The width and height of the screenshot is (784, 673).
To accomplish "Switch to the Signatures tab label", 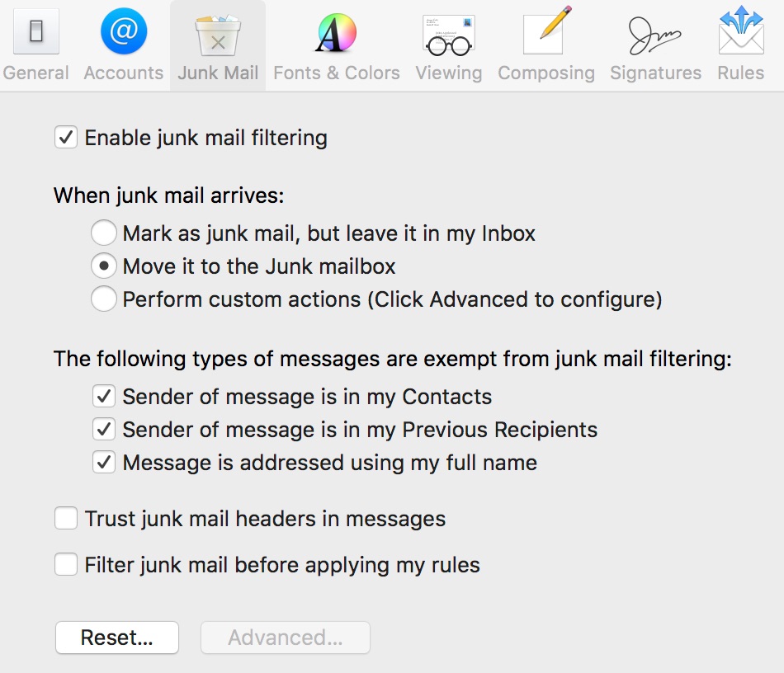I will (x=655, y=73).
